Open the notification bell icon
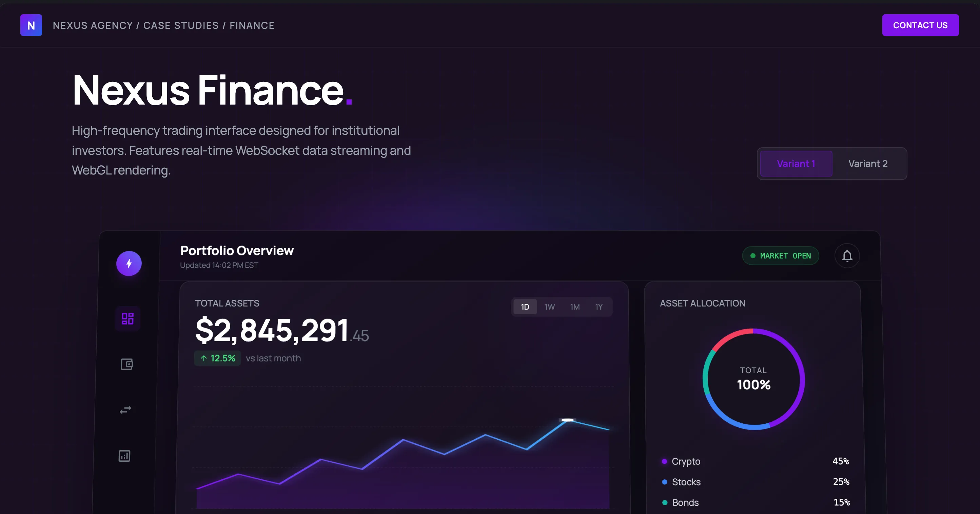980x514 pixels. tap(847, 256)
